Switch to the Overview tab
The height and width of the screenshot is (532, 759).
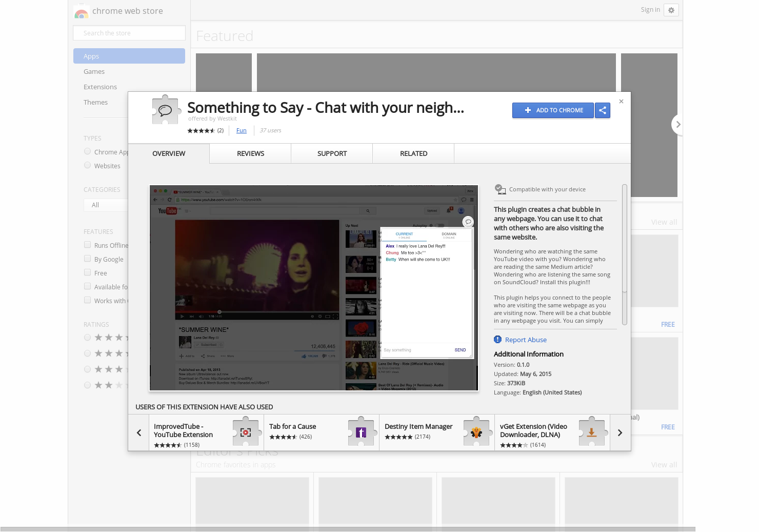click(x=169, y=153)
